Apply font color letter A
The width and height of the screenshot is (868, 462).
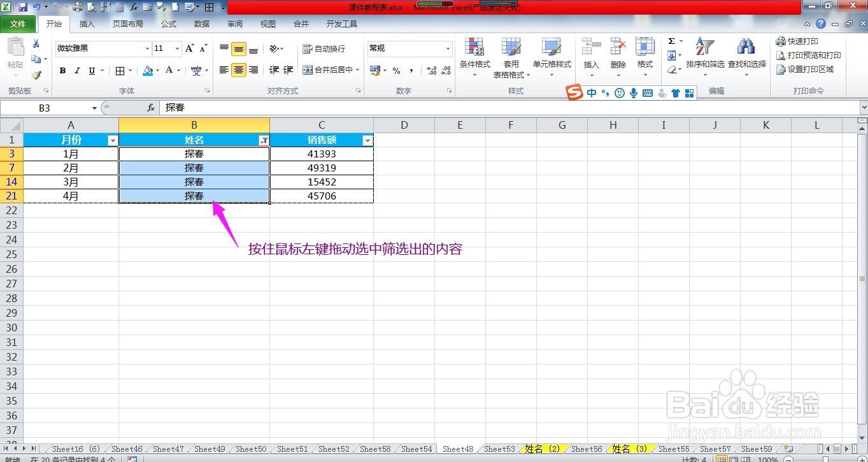tap(169, 70)
